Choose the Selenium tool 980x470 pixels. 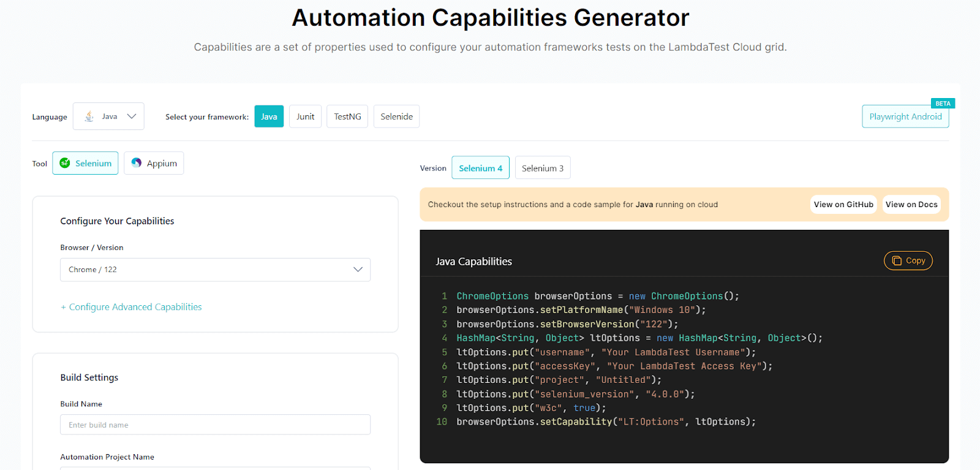tap(85, 163)
